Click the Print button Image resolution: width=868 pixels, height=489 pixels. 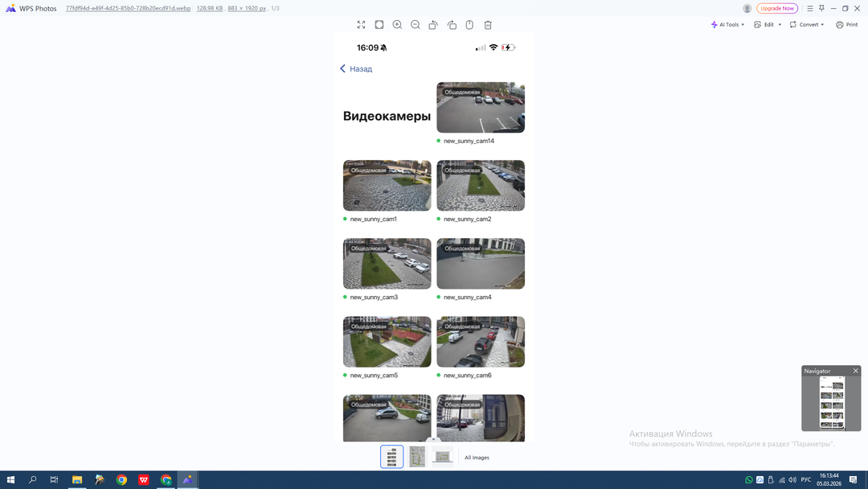(x=846, y=25)
